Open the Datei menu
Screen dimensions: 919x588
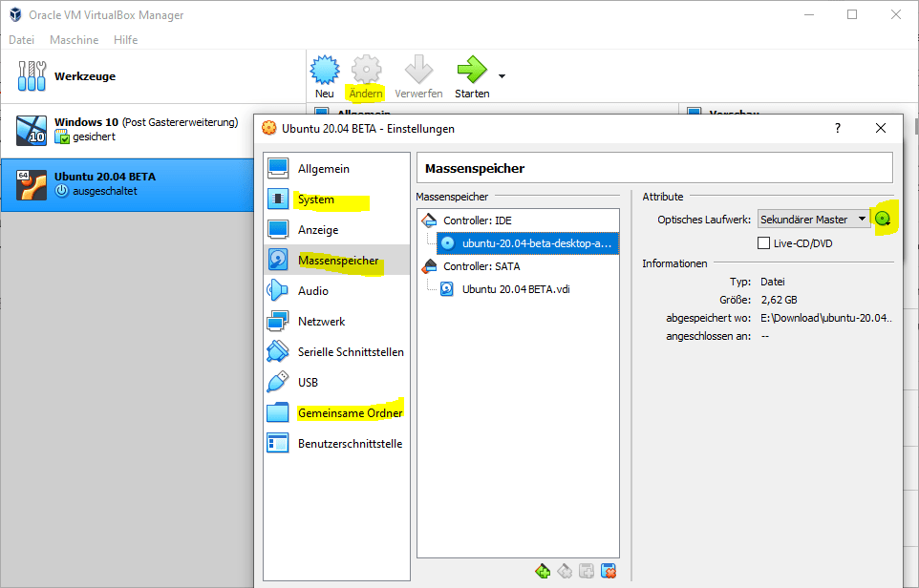[x=22, y=40]
